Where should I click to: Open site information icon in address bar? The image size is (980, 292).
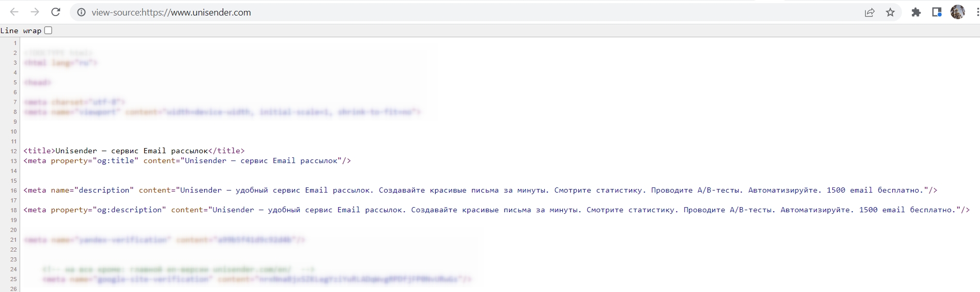click(x=81, y=12)
